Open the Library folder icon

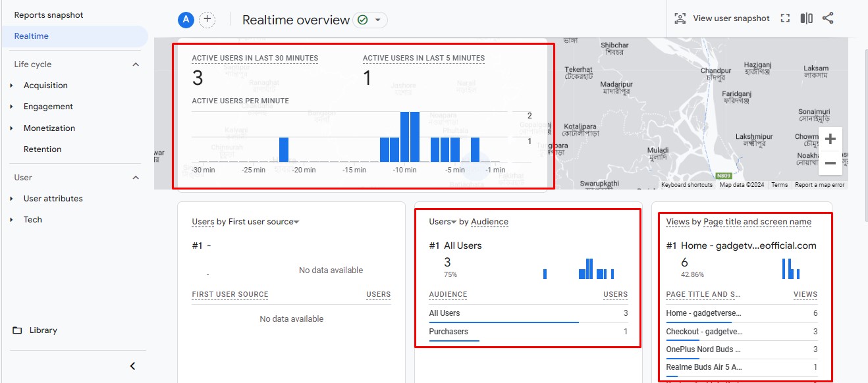pos(18,330)
